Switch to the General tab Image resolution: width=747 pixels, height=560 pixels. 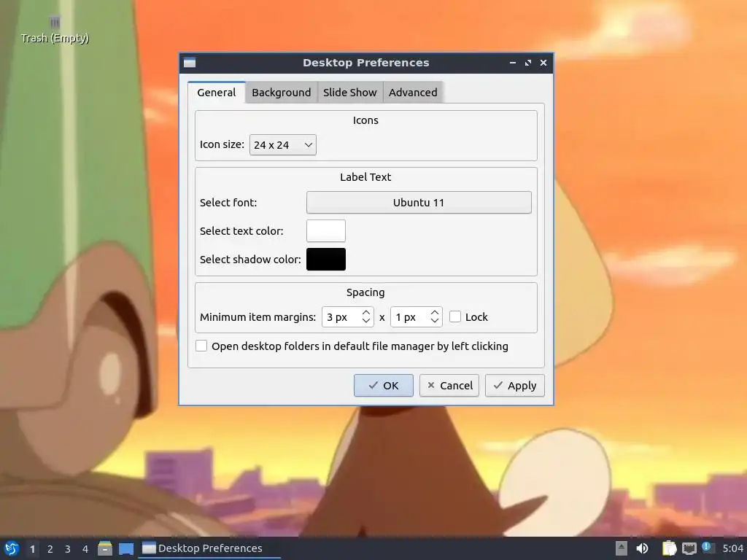click(x=216, y=93)
